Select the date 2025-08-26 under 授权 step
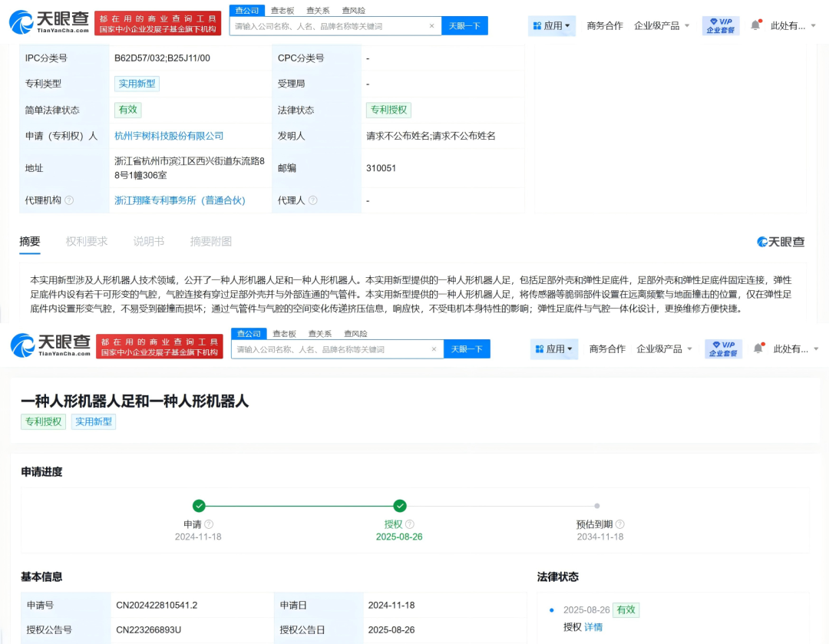The width and height of the screenshot is (829, 644). 399,537
